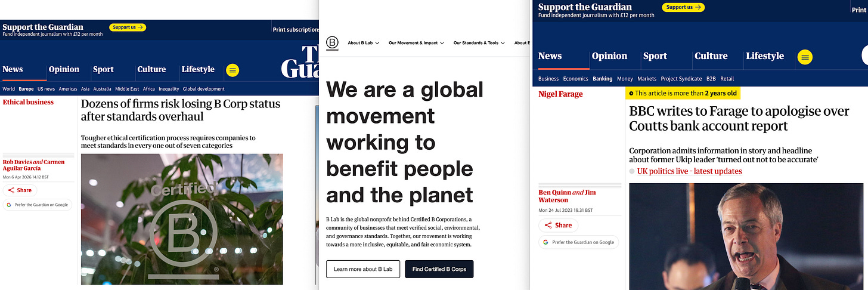Open Ben Quinn author link
This screenshot has width=868, height=290.
554,193
